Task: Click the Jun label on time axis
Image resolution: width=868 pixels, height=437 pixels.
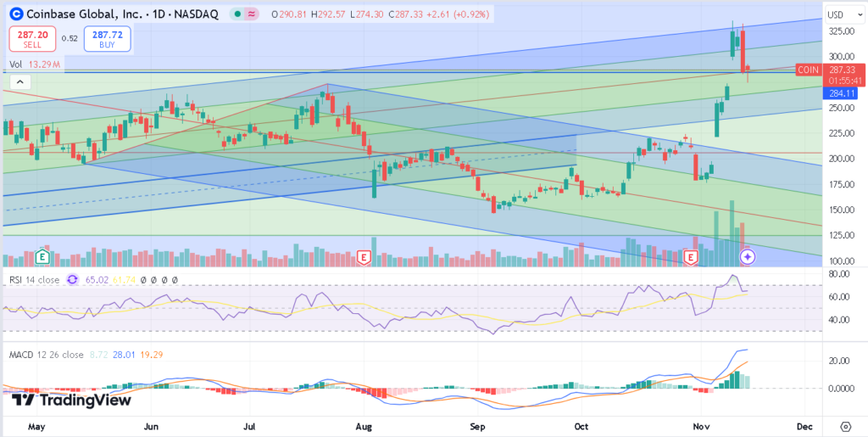Action: (151, 427)
